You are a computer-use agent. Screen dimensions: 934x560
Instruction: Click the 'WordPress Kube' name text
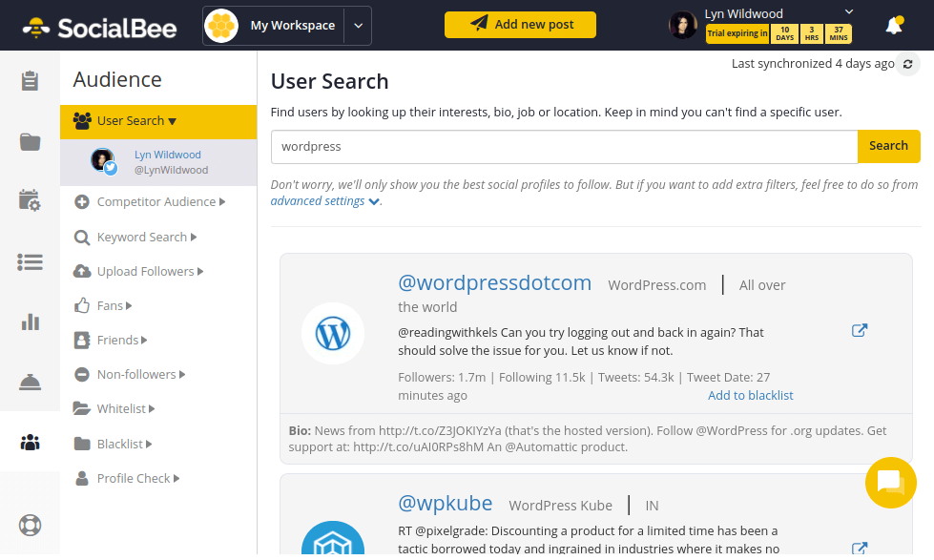click(560, 506)
